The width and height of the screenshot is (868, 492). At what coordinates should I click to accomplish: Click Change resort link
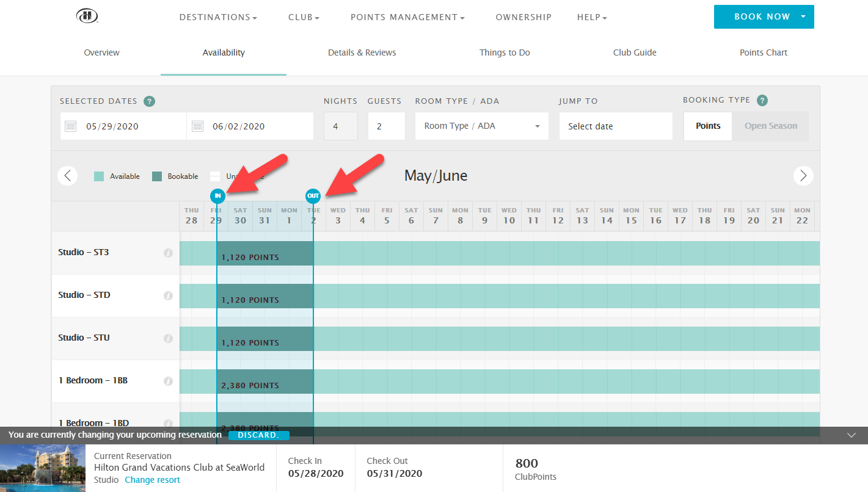[153, 480]
